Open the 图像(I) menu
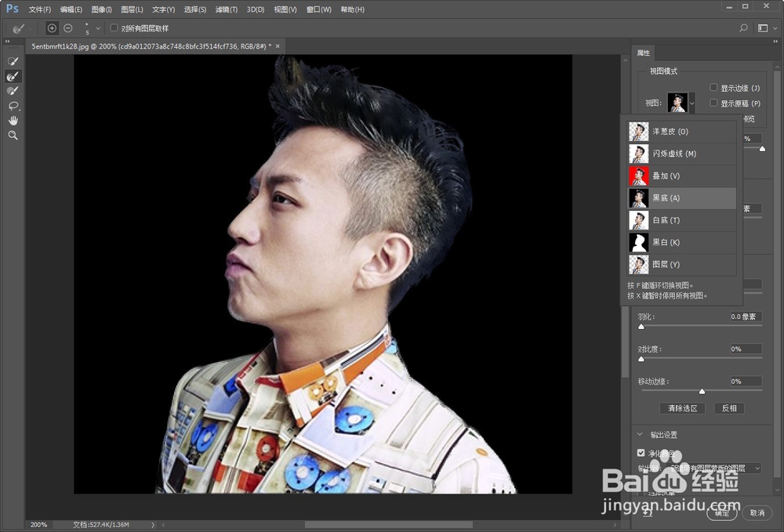784x532 pixels. pos(101,9)
